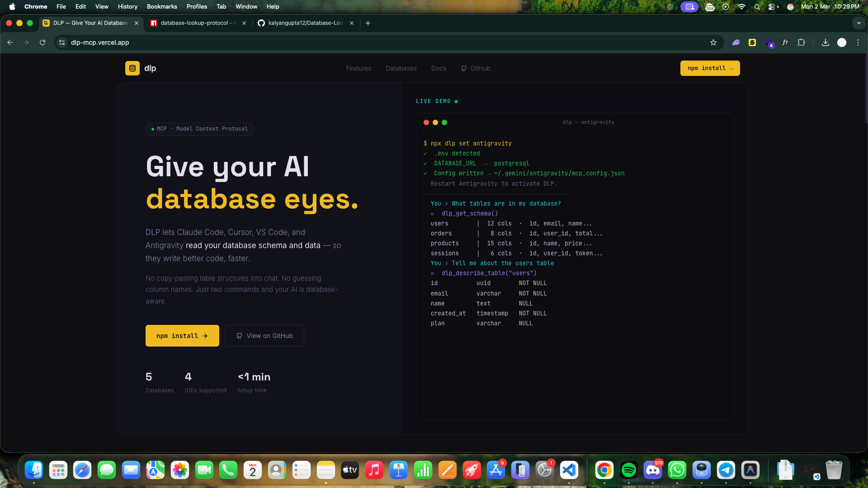Go back to the previous page

click(10, 42)
